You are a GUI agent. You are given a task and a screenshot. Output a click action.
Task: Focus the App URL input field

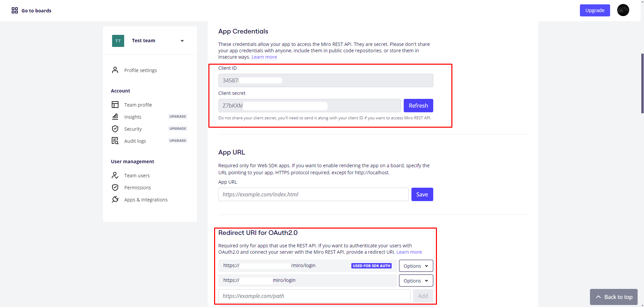coord(313,194)
